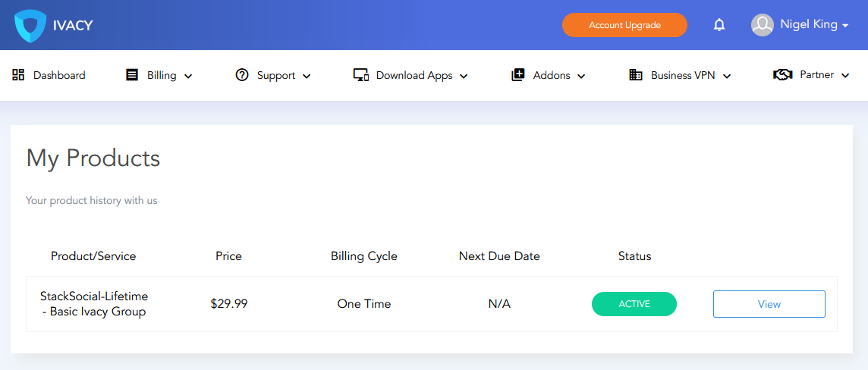The image size is (868, 370).
Task: Expand Support dropdown chevron
Action: pyautogui.click(x=306, y=77)
